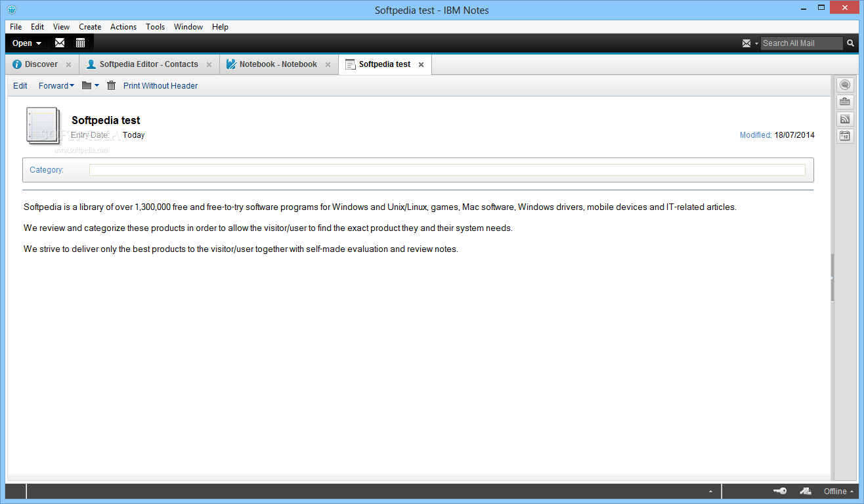The width and height of the screenshot is (864, 504).
Task: Expand the folder actions dropdown arrow
Action: click(x=97, y=85)
